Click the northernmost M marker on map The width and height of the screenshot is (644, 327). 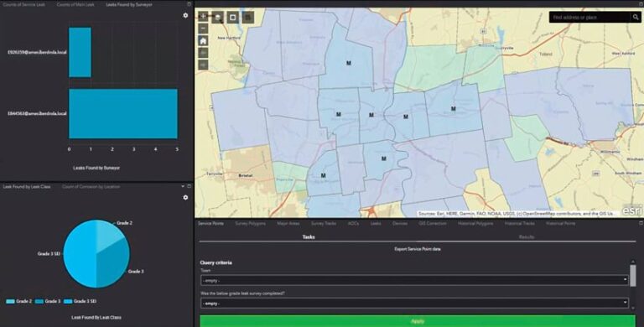pyautogui.click(x=349, y=63)
